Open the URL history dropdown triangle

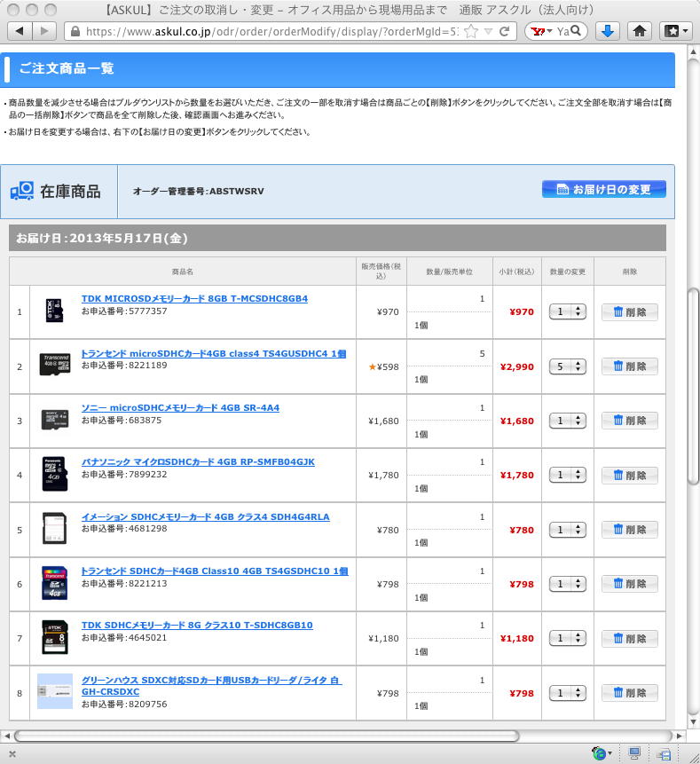(x=489, y=32)
